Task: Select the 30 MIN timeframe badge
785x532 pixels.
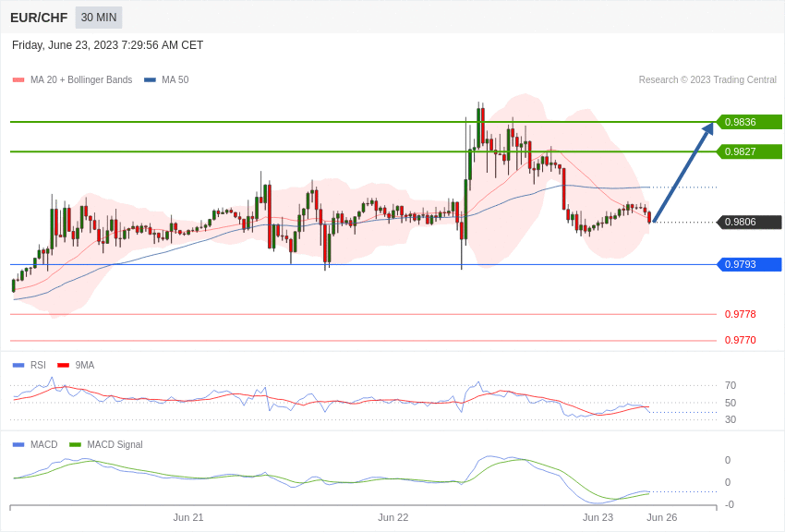Action: tap(99, 18)
